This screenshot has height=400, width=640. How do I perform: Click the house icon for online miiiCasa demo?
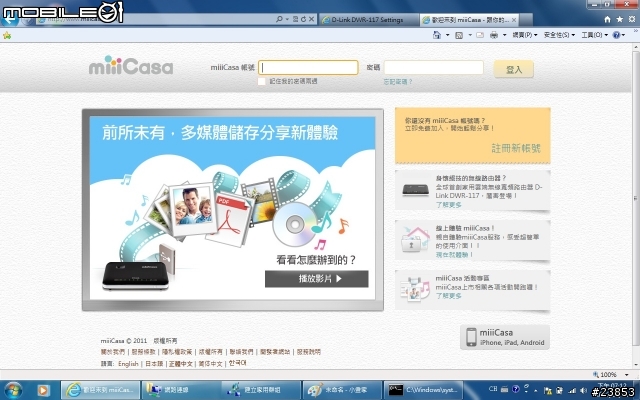tap(416, 240)
